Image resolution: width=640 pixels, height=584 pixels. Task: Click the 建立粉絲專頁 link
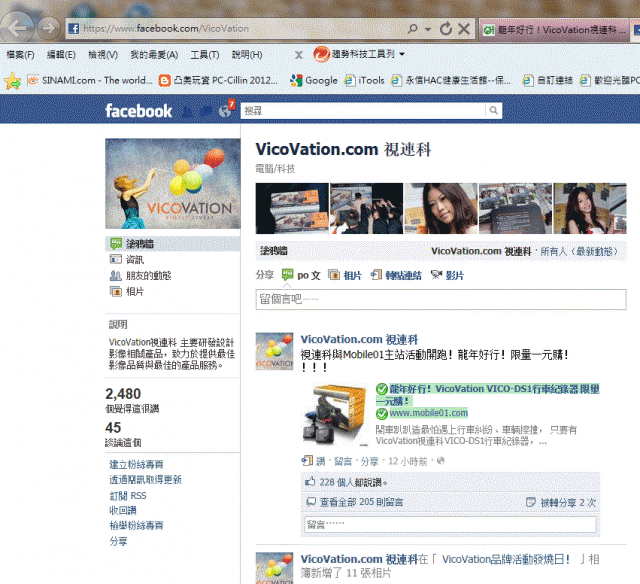[x=136, y=464]
